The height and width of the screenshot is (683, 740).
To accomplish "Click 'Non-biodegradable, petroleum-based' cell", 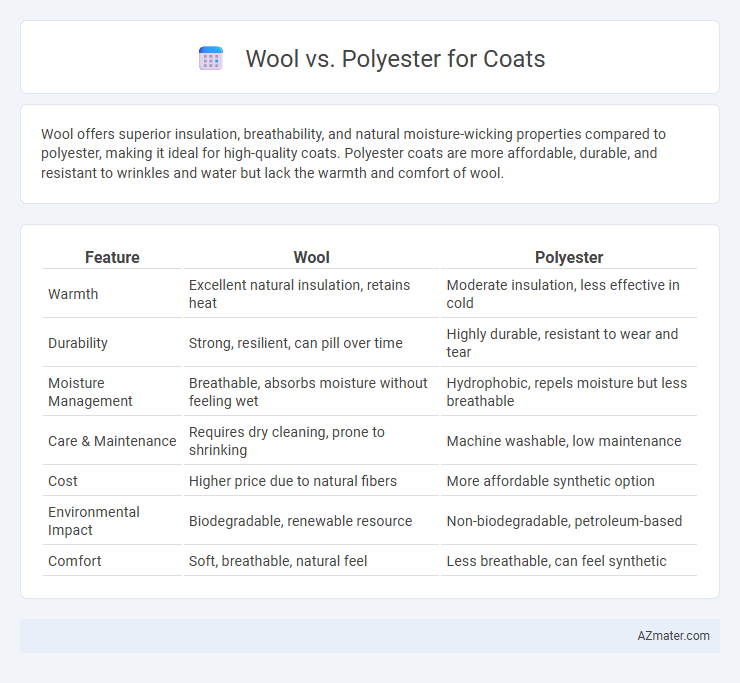I will click(x=569, y=521).
